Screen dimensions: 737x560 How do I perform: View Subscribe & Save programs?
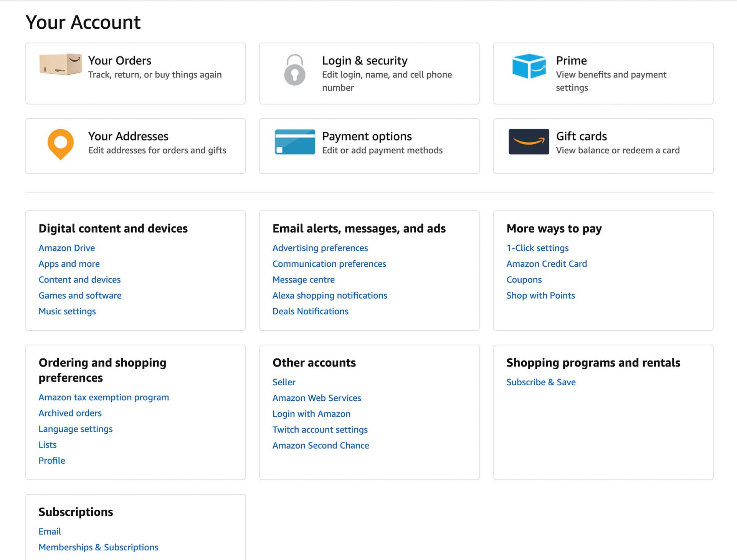(540, 382)
